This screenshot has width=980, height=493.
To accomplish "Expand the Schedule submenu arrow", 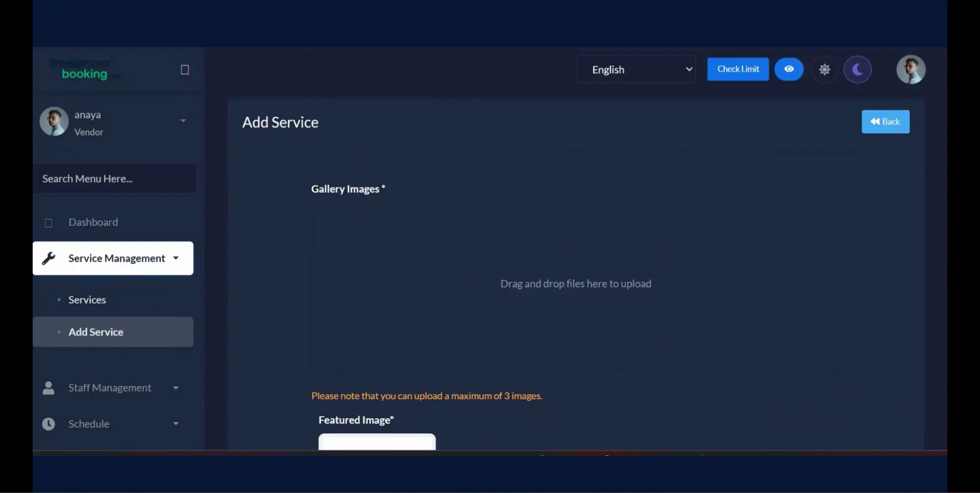I will [176, 424].
